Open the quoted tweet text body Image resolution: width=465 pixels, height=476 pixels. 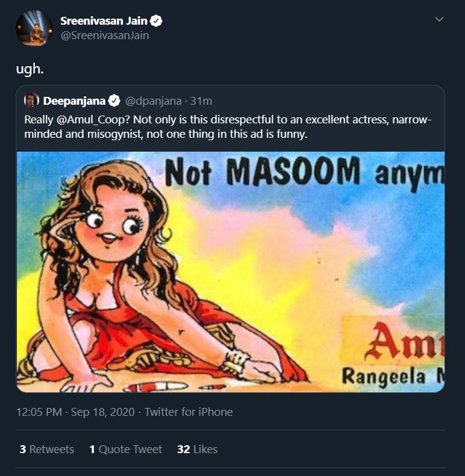coord(228,127)
